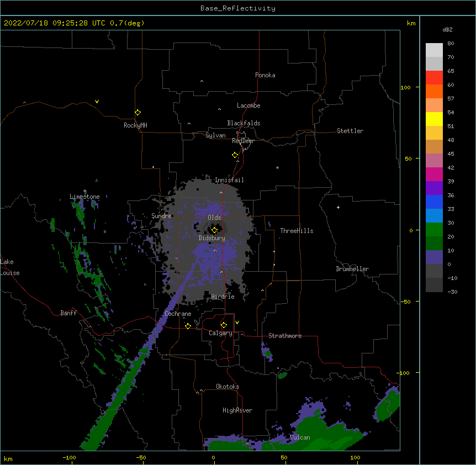Image resolution: width=476 pixels, height=465 pixels.
Task: Click the 39 dBZ purple swatch
Action: pyautogui.click(x=434, y=188)
